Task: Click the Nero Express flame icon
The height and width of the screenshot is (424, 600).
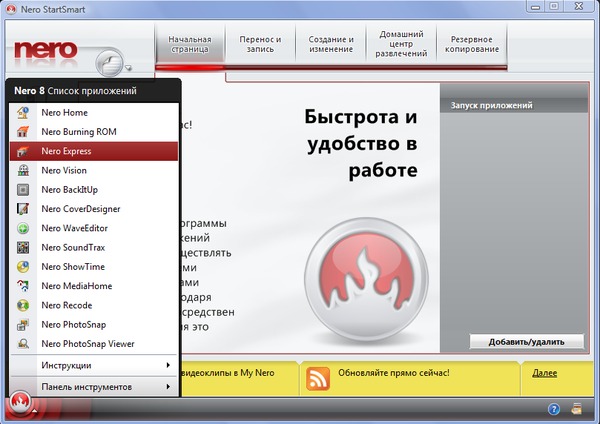Action: [23, 151]
